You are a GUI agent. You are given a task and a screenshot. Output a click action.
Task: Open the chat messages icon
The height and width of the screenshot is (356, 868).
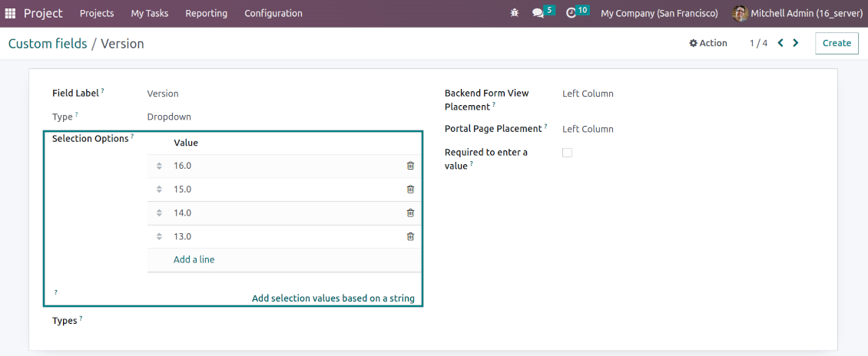coord(538,13)
